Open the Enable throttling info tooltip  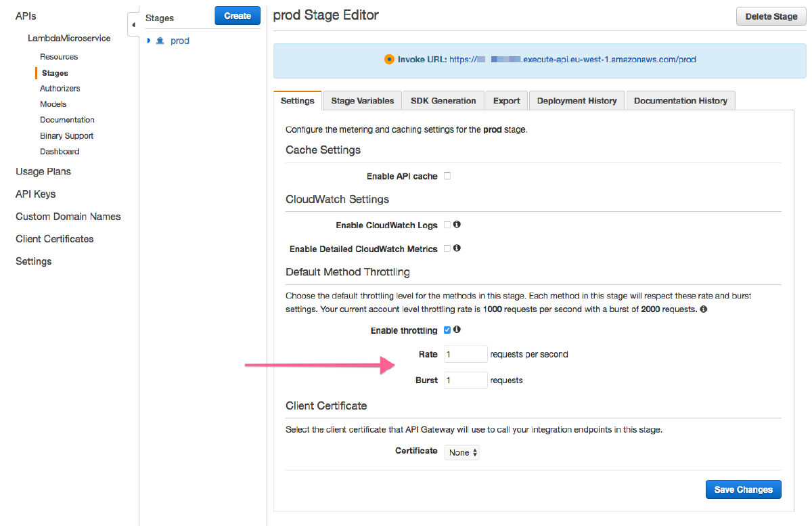(x=457, y=330)
